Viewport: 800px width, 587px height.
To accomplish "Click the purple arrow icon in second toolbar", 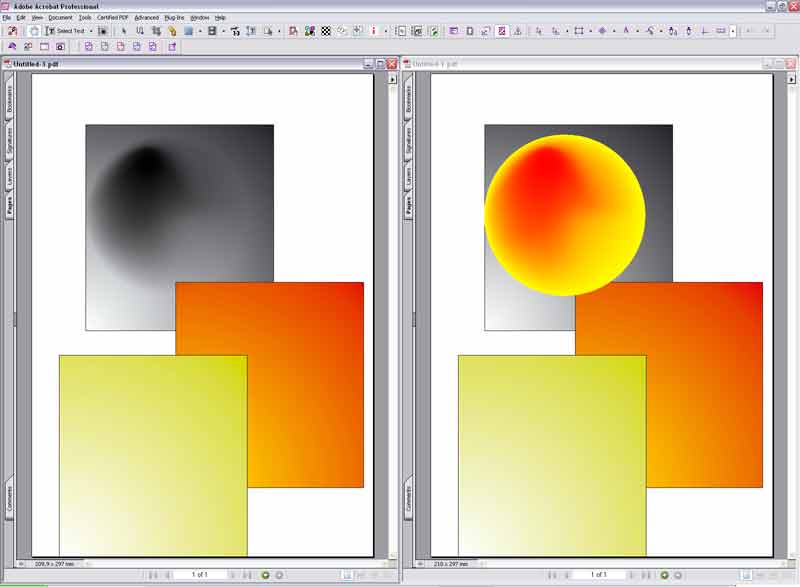I will pyautogui.click(x=12, y=46).
